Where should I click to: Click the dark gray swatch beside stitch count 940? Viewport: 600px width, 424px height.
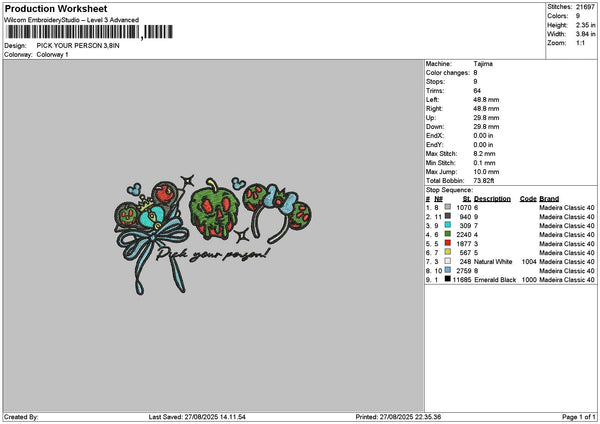pyautogui.click(x=447, y=216)
